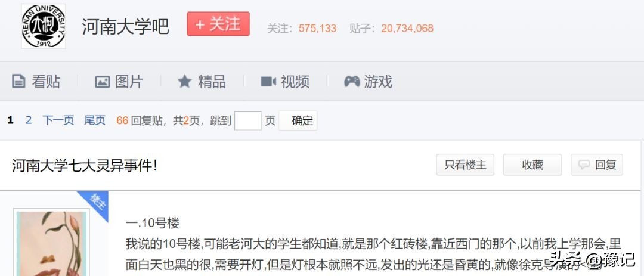644x276 pixels.
Task: Switch to the 精品 tab
Action: [x=202, y=81]
